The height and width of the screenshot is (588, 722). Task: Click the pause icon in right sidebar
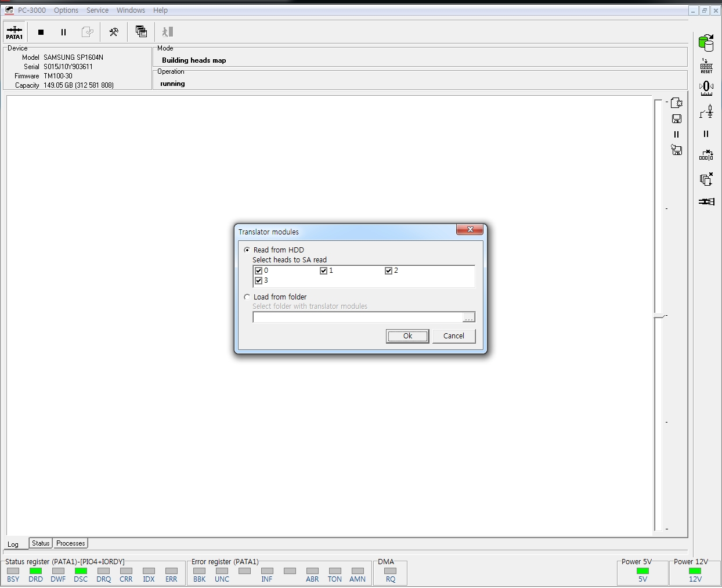point(706,134)
